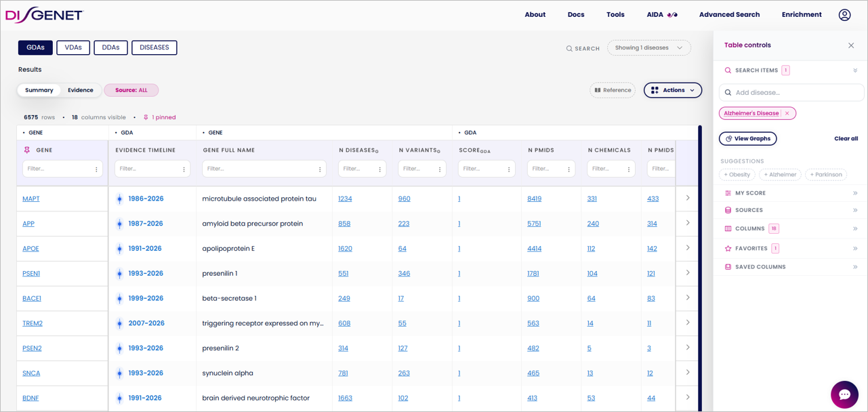
Task: Expand the BDNF row details chevron
Action: (x=688, y=397)
